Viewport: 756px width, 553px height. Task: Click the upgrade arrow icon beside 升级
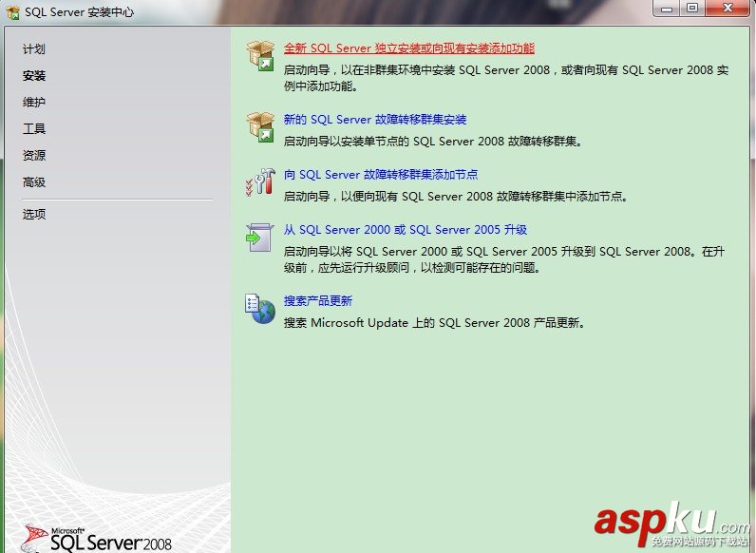[259, 237]
